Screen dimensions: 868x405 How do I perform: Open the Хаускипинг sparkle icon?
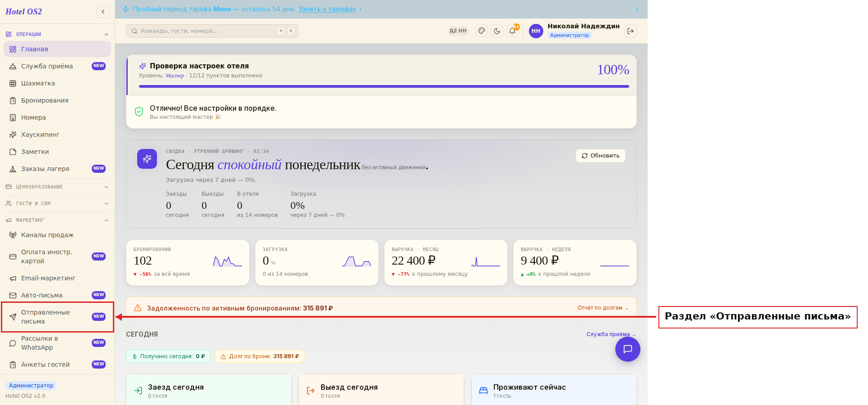(x=13, y=135)
